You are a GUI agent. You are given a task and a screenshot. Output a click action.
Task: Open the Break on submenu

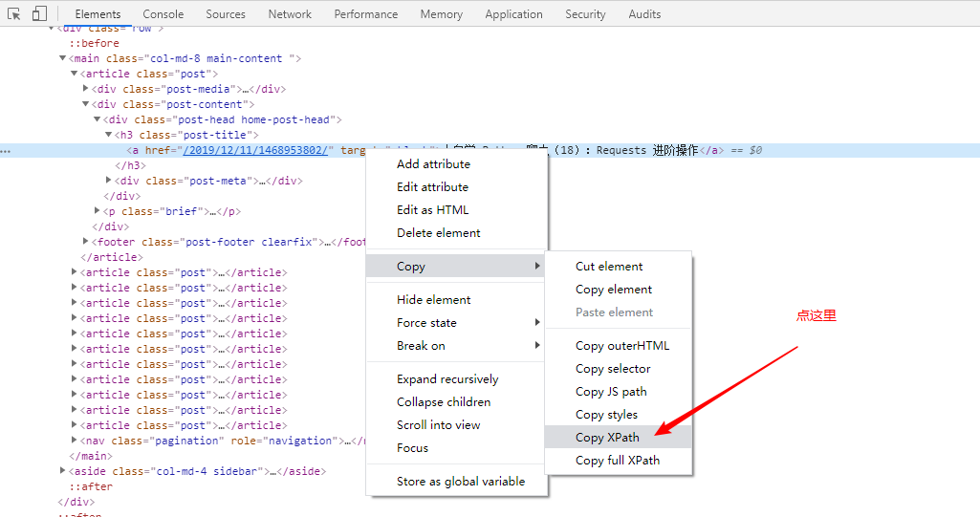(421, 345)
